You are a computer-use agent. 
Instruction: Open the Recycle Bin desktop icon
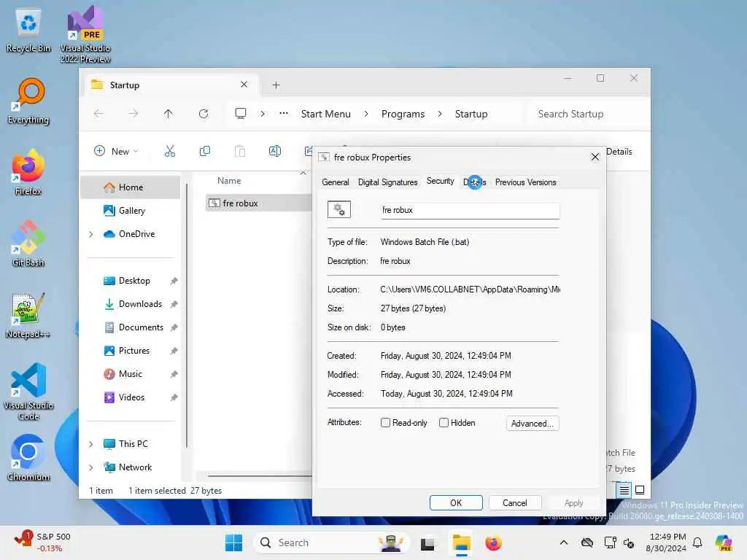28,30
